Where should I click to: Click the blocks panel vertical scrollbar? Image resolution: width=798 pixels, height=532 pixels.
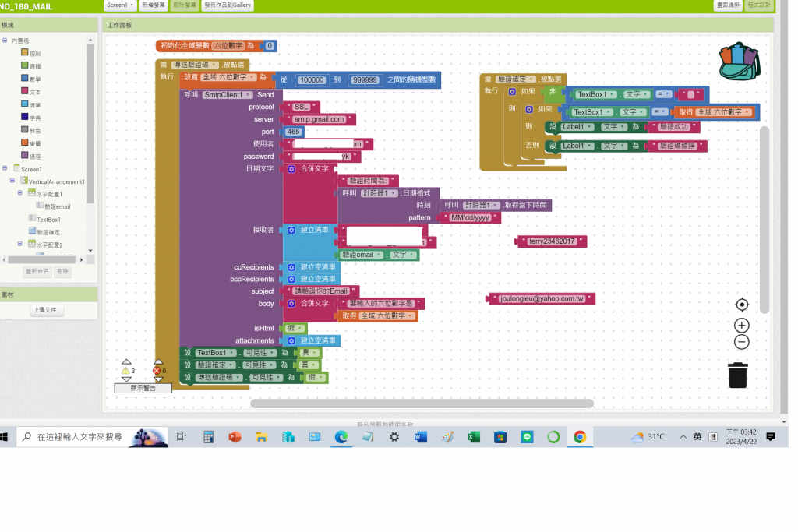coord(90,123)
